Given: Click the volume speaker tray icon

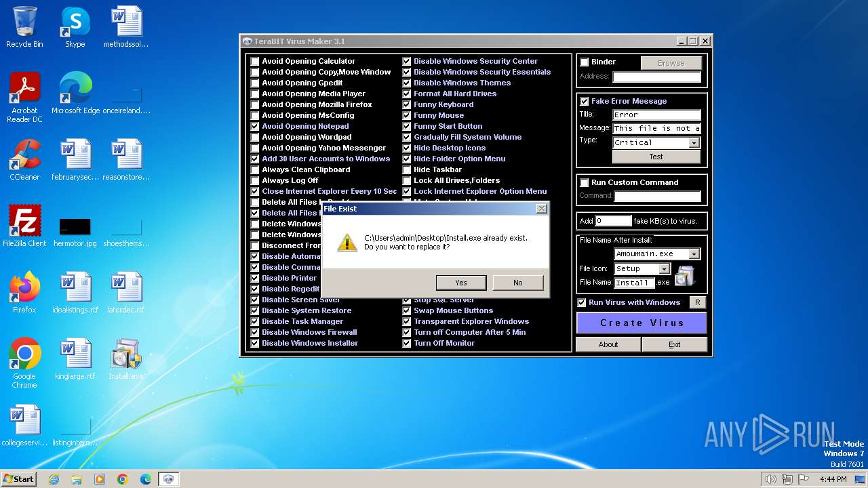Looking at the screenshot, I should [770, 479].
